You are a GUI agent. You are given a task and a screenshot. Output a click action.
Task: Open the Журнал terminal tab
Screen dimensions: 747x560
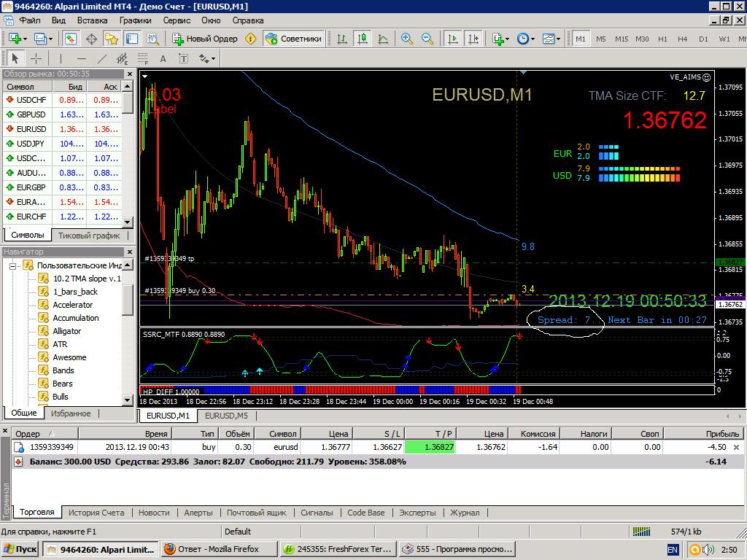465,513
